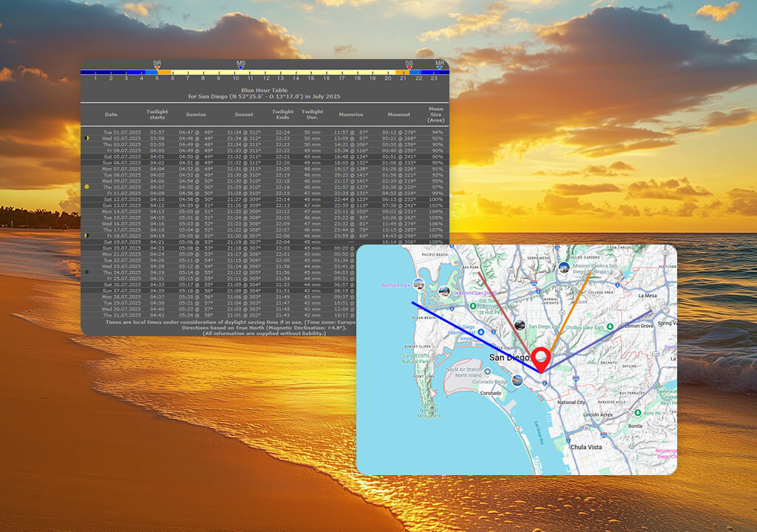Select the Sat 19.07.2025 date cell

click(123, 242)
